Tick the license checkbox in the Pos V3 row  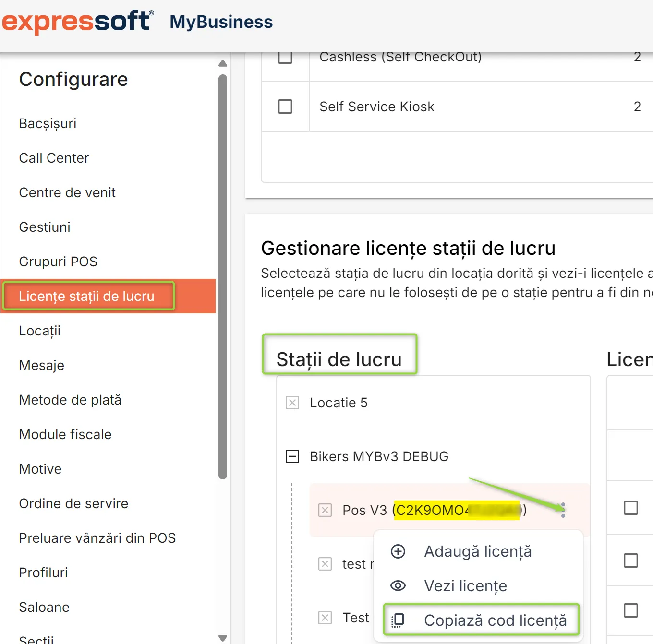[x=631, y=508]
